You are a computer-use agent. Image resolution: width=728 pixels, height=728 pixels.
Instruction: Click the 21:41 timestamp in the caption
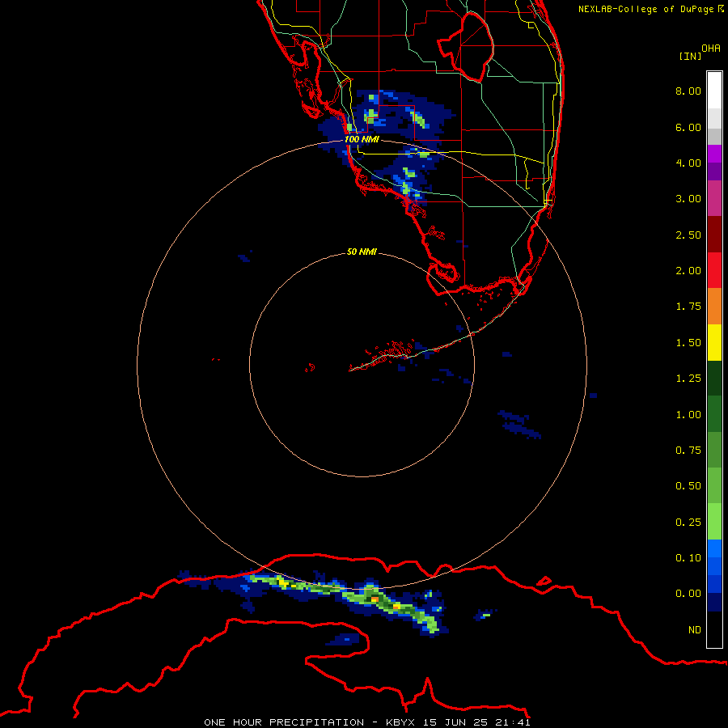click(x=512, y=722)
